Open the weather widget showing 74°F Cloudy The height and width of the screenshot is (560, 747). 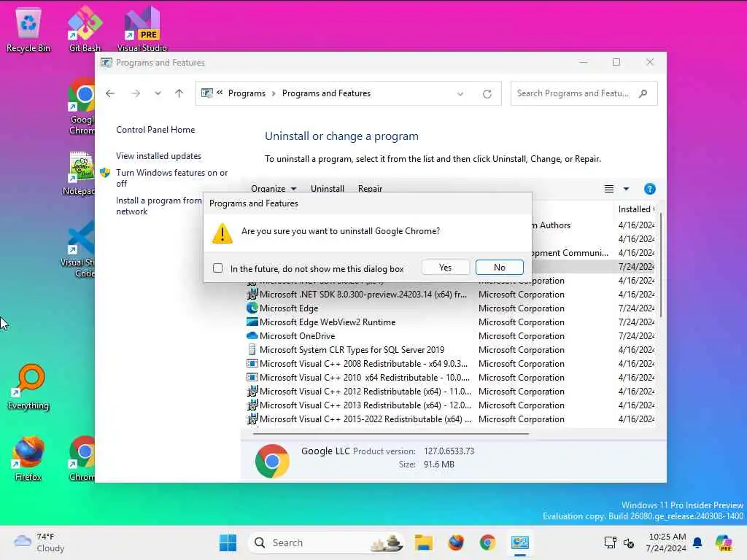point(39,542)
